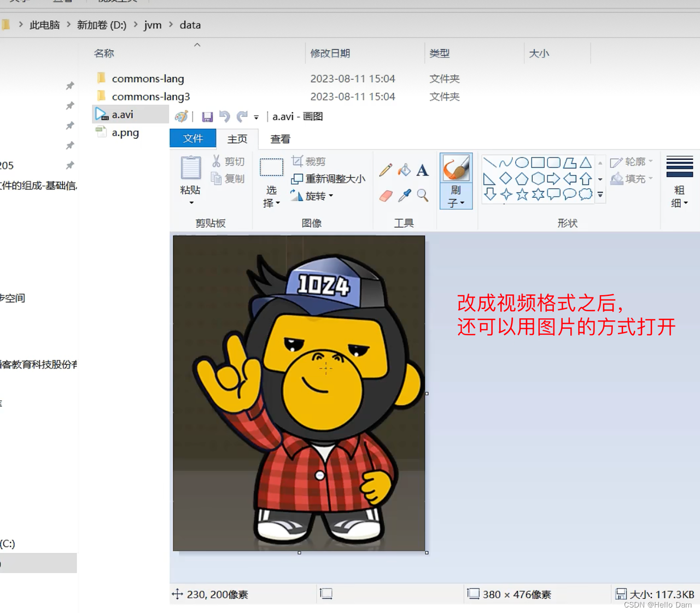The height and width of the screenshot is (613, 700).
Task: Click the 粘贴 (Paste) clipboard icon
Action: click(191, 167)
